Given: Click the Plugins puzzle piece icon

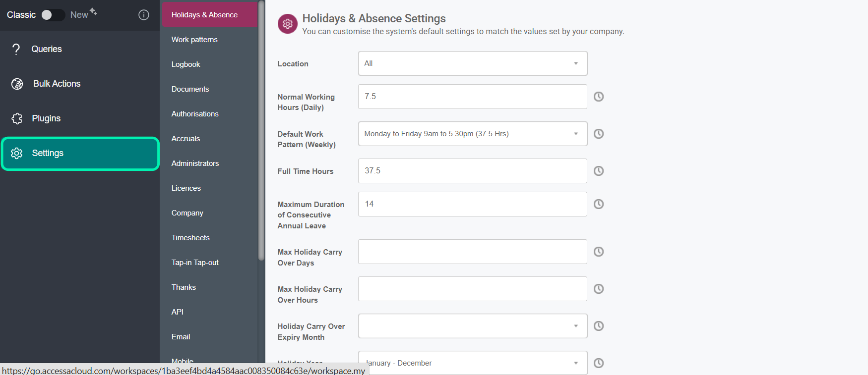Looking at the screenshot, I should click(17, 118).
